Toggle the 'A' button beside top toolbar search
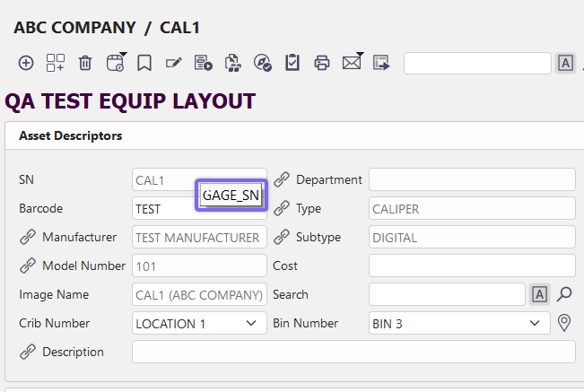 565,63
